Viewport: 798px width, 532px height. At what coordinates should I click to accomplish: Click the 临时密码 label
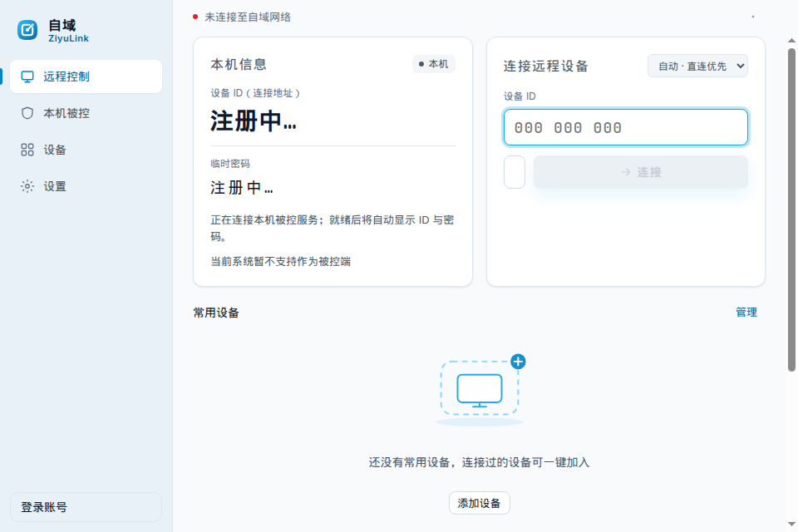[230, 164]
